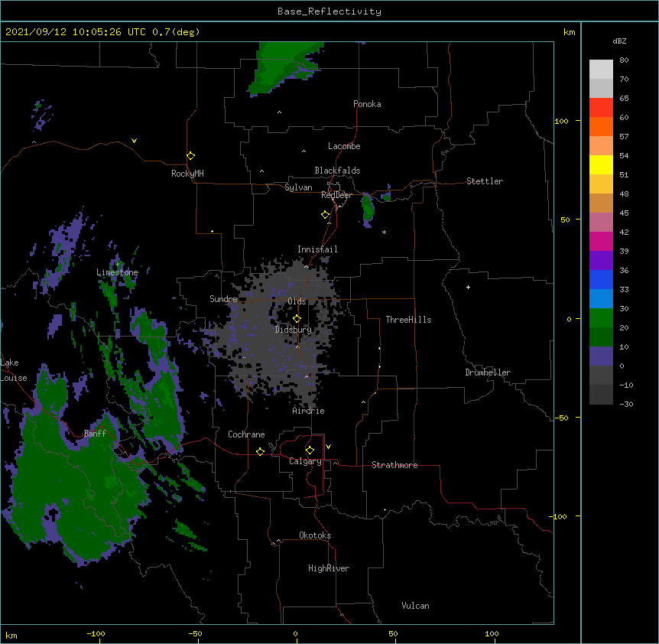
Task: Select the Ponoka city label
Action: (367, 104)
